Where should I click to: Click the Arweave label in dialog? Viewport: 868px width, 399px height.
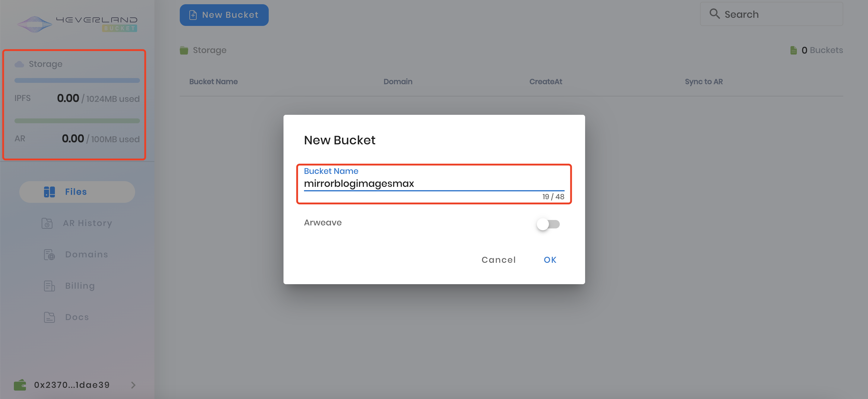pyautogui.click(x=323, y=223)
